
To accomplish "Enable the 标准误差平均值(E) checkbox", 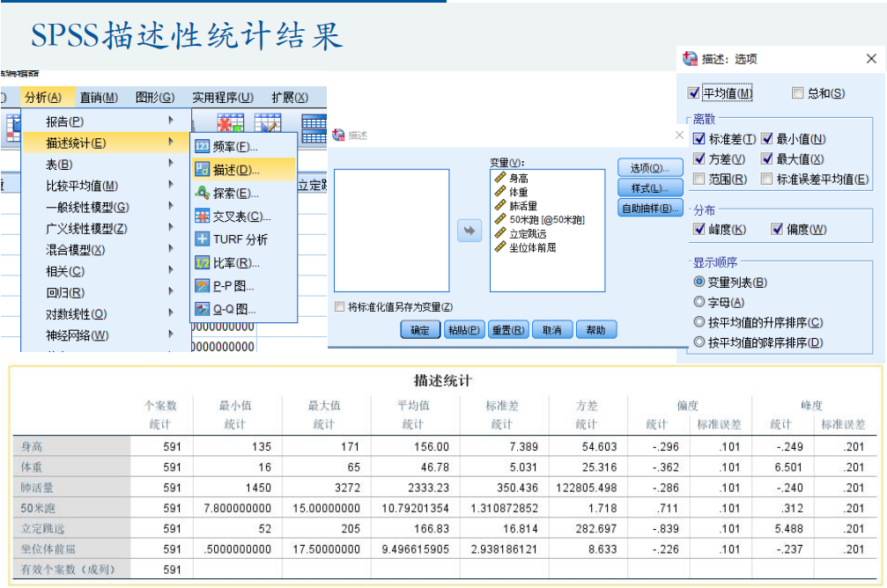I will pos(767,180).
